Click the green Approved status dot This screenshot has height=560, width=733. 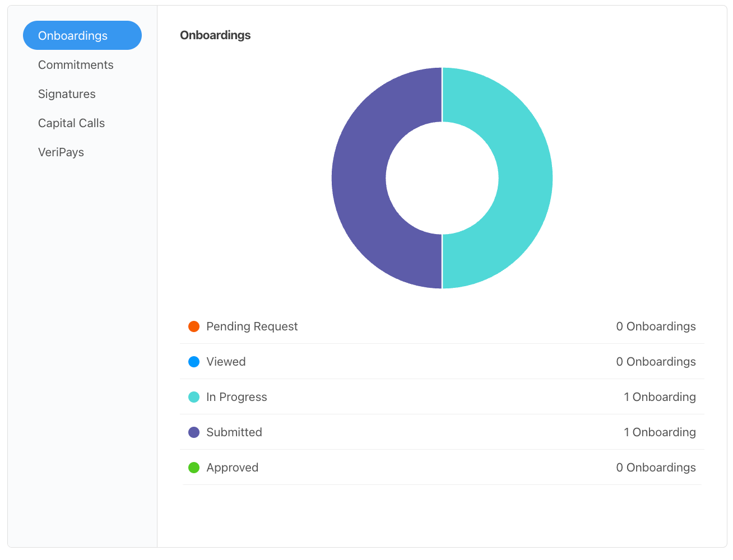[x=193, y=467]
